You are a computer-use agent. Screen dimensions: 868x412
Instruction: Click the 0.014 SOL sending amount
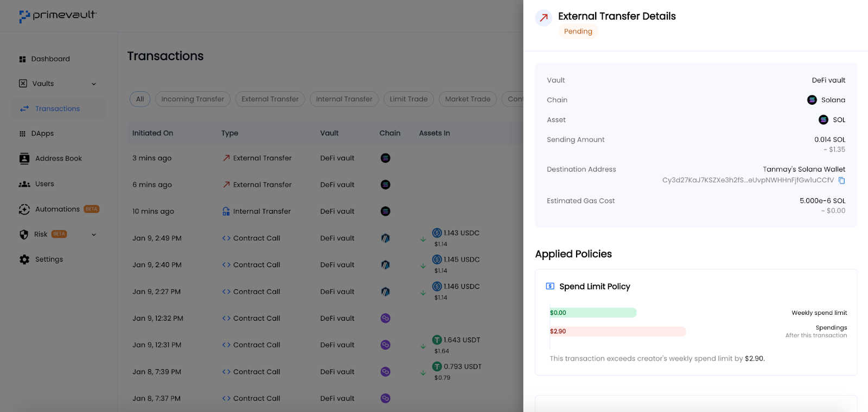coord(830,140)
